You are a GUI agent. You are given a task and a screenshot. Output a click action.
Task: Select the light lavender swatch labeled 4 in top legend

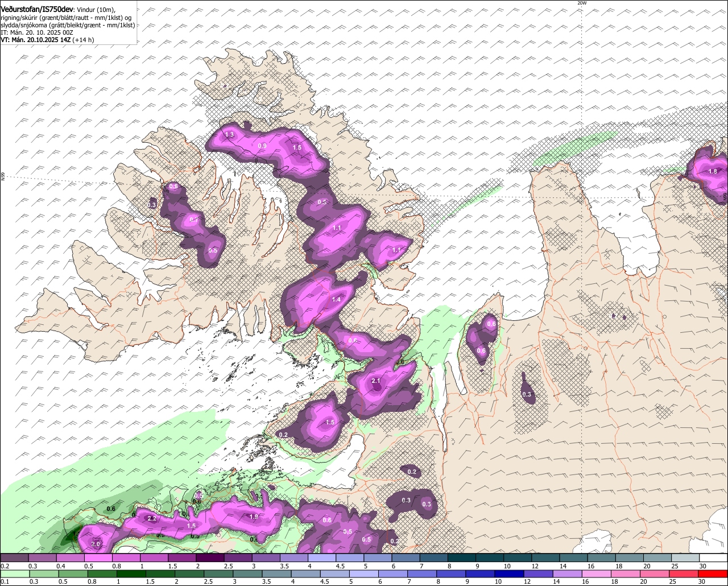(322, 558)
